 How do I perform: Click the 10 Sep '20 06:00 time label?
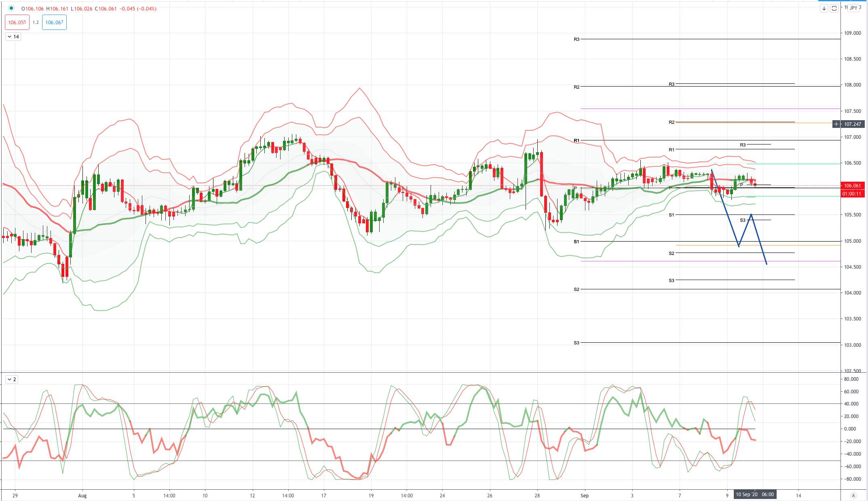click(755, 495)
